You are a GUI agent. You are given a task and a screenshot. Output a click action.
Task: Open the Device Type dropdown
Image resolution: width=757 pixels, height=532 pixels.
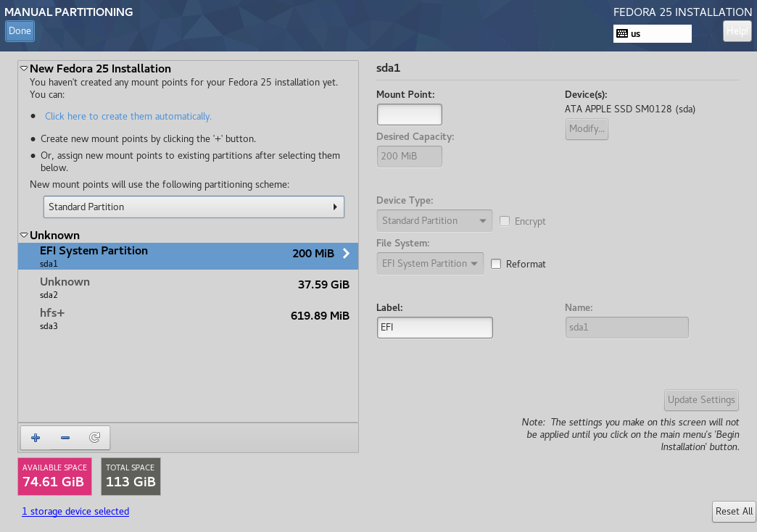[x=434, y=220]
